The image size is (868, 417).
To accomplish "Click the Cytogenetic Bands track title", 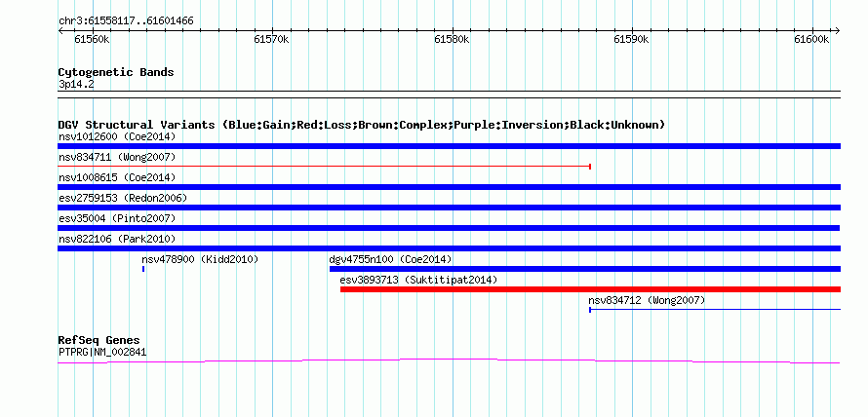I will [x=116, y=72].
